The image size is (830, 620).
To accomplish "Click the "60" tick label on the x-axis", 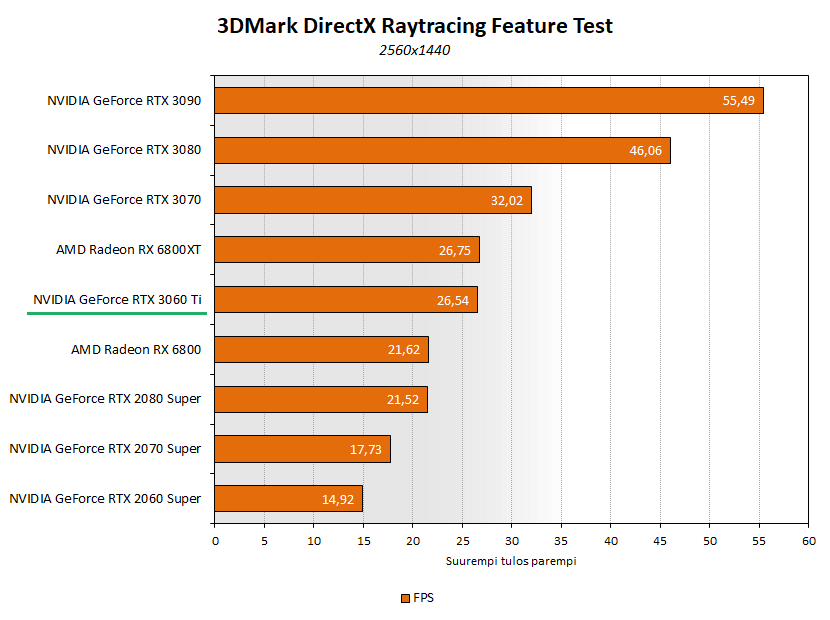I will coord(809,541).
